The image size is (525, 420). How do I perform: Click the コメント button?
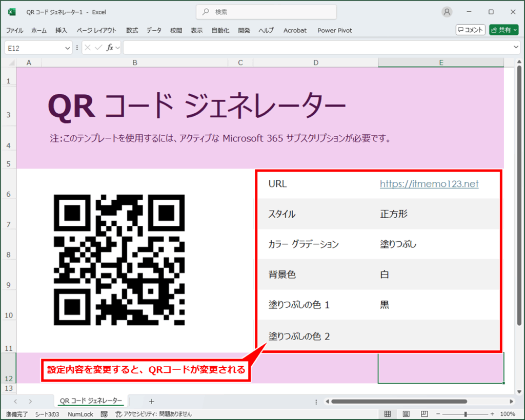click(470, 29)
